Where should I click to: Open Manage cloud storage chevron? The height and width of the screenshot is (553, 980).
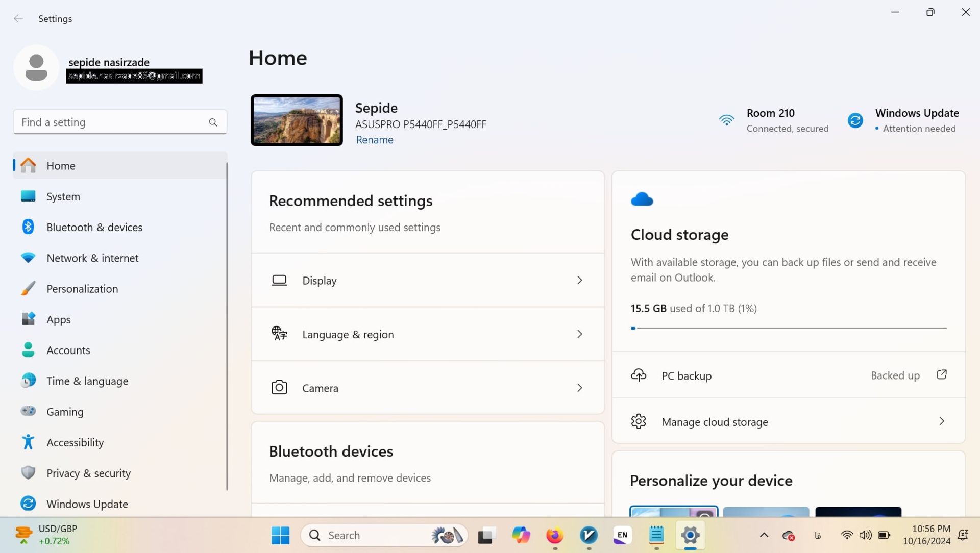(942, 421)
